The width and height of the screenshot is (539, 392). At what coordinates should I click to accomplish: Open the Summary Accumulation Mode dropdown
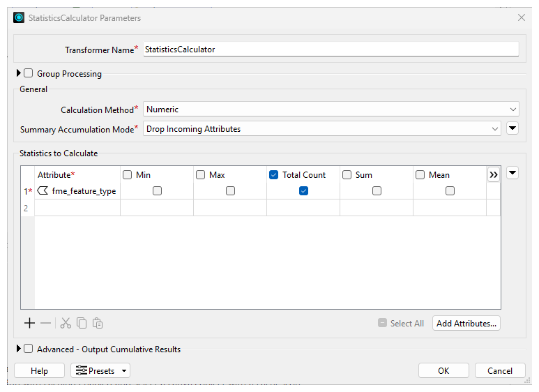321,129
